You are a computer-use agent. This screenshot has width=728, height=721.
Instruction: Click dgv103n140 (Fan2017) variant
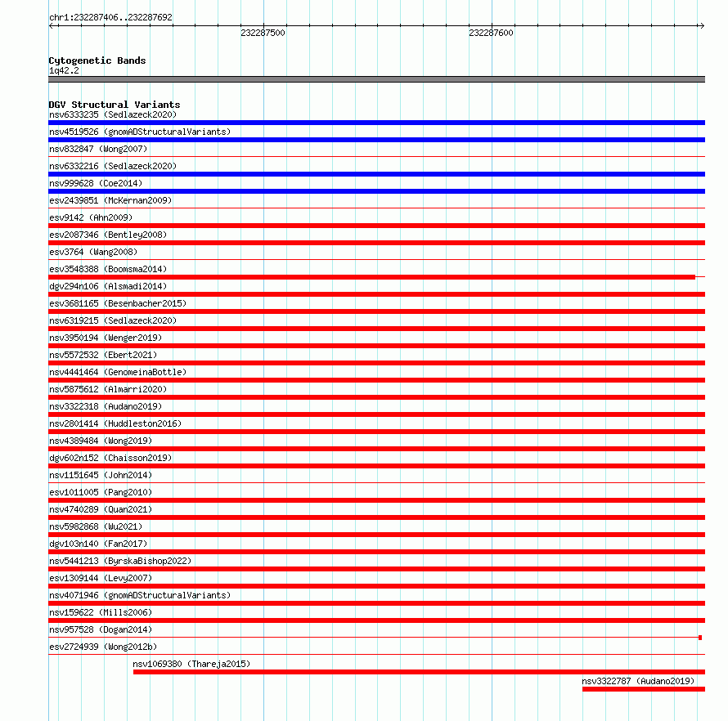[98, 544]
